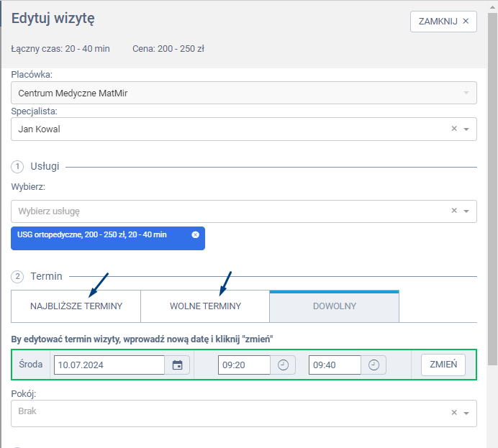
Task: Expand the Placówka facility dropdown
Action: [x=466, y=93]
